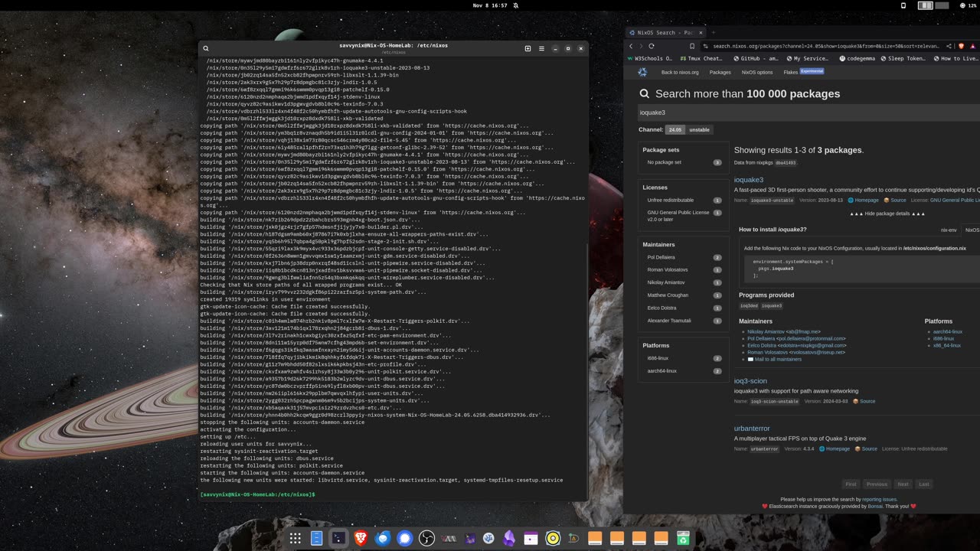Launch OBS Studio from the dock

427,539
